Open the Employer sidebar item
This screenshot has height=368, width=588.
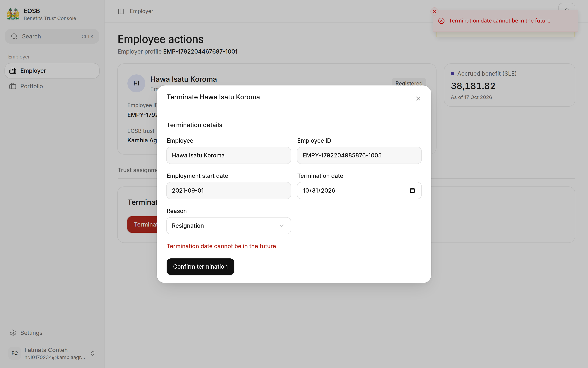click(x=52, y=71)
